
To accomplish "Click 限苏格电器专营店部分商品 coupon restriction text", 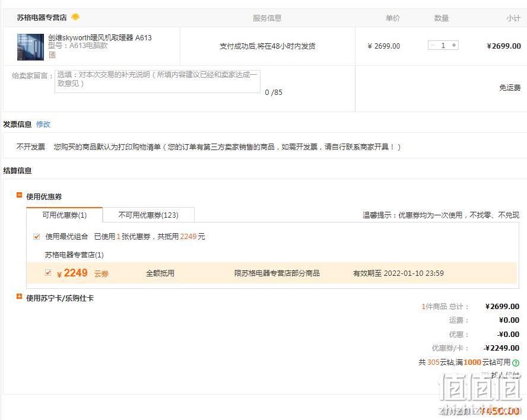I will click(277, 273).
